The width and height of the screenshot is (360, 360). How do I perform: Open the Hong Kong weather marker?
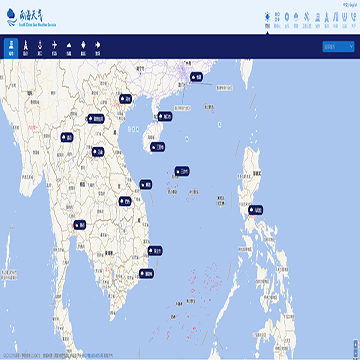[x=196, y=77]
